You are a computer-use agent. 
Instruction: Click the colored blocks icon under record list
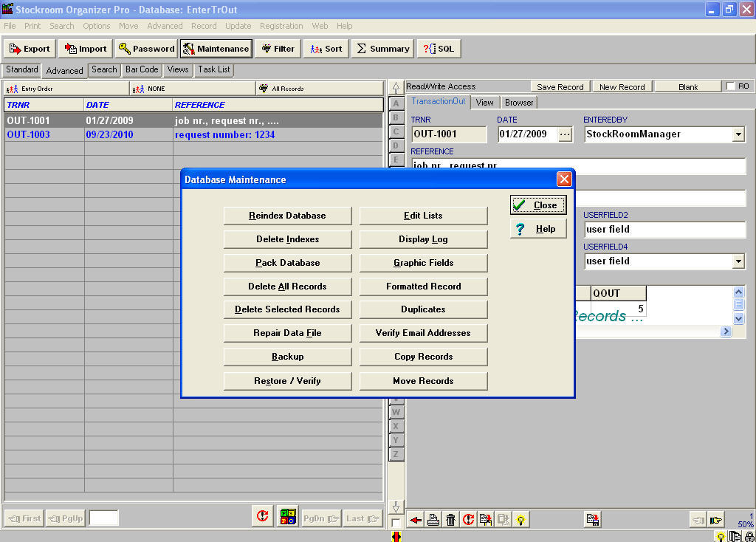[288, 516]
